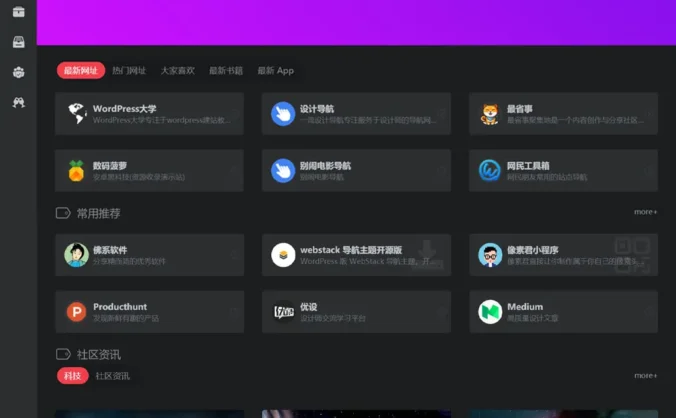
Task: Select the robot face sidebar icon
Action: click(x=19, y=72)
